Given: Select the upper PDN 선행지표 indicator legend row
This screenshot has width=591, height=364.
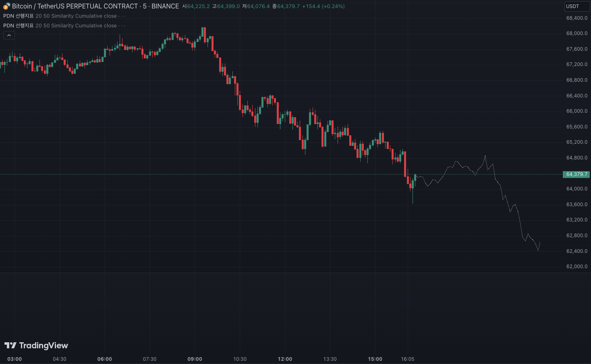Looking at the screenshot, I should 64,16.
